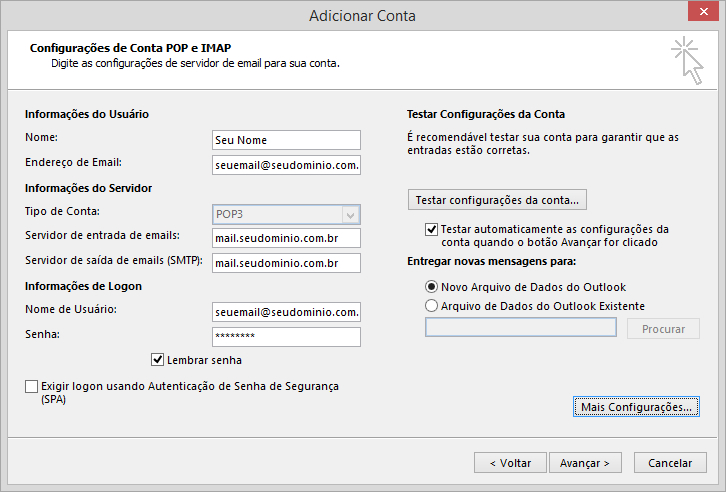
Task: Click the cursor wizard icon in header
Action: click(688, 61)
